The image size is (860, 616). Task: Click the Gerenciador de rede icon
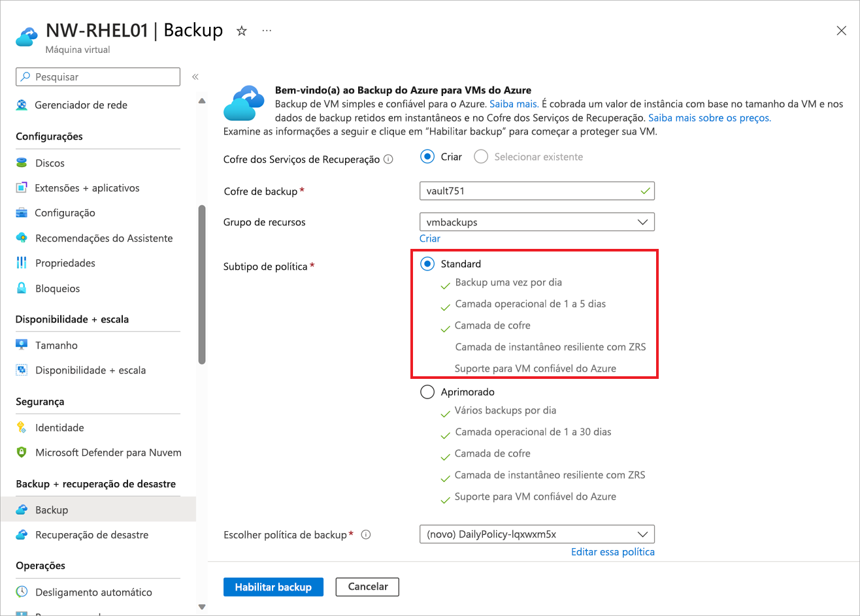[22, 105]
